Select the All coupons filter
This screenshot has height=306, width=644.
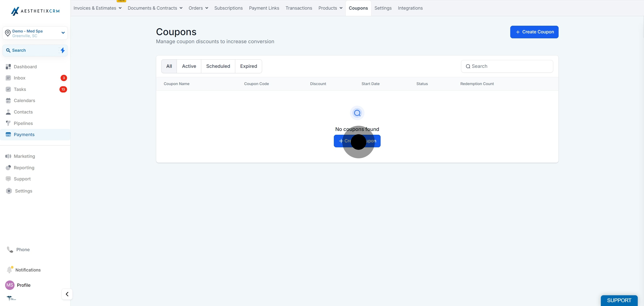(x=169, y=66)
